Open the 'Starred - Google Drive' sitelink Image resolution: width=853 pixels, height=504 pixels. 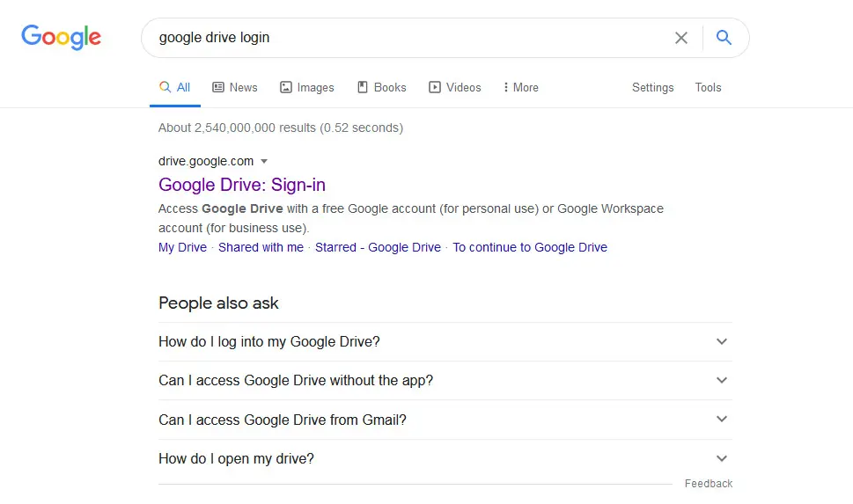pyautogui.click(x=378, y=247)
